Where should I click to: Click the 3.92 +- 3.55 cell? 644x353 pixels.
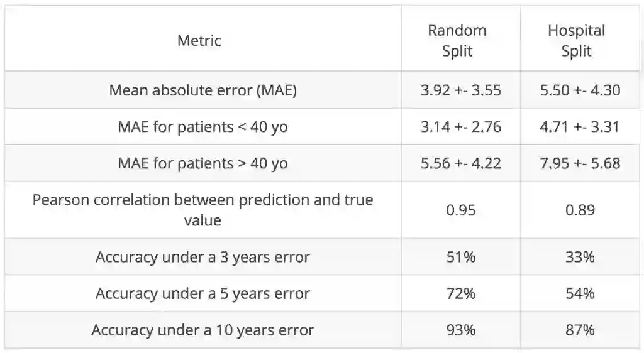pyautogui.click(x=461, y=90)
